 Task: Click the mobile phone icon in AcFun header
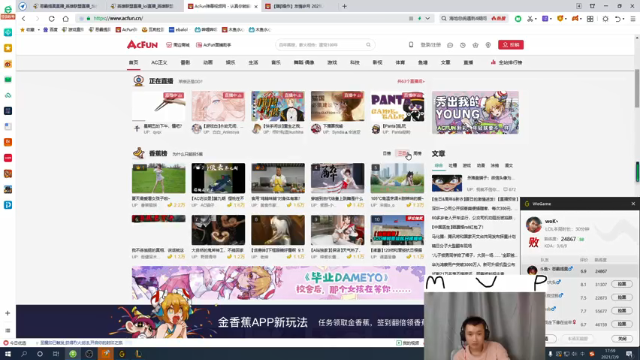(411, 44)
